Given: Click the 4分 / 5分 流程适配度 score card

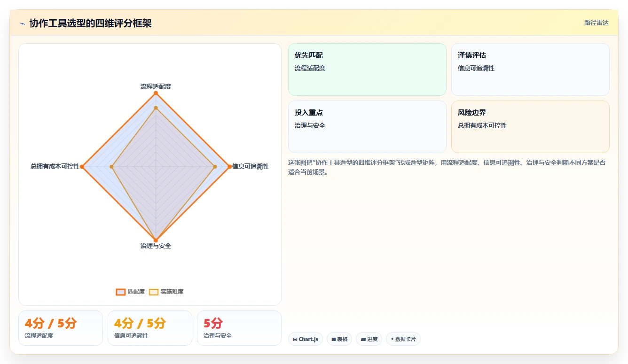Looking at the screenshot, I should coord(61,328).
